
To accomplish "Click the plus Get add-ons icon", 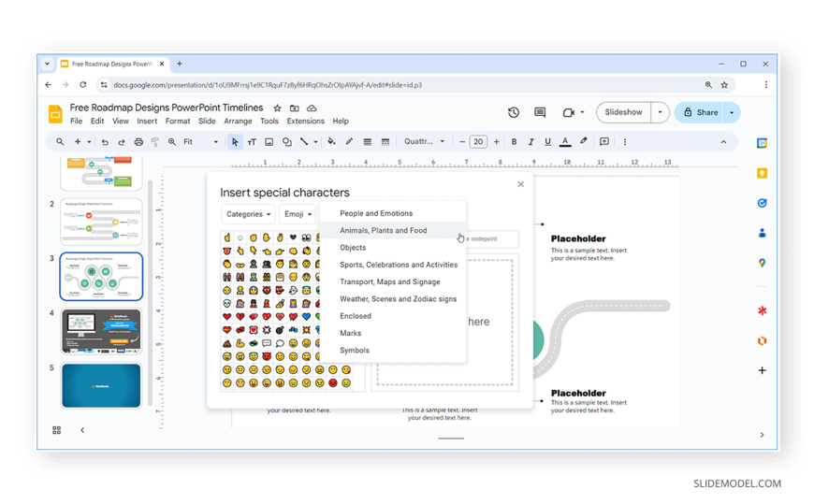I will click(762, 370).
